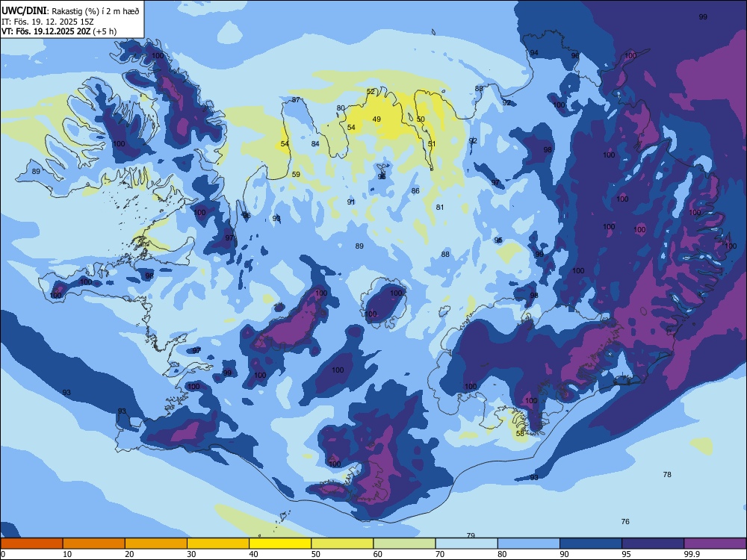Choose the dark navy 95–99.9 legend swatch
Viewport: 747px width, 560px height.
[653, 544]
